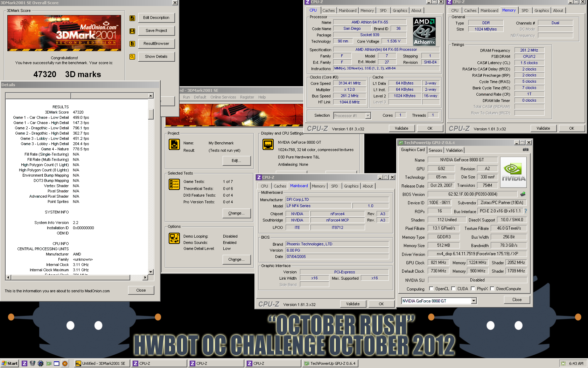Click the Show Desktop window icon in quick launch
This screenshot has width=588, height=368.
coord(57,363)
